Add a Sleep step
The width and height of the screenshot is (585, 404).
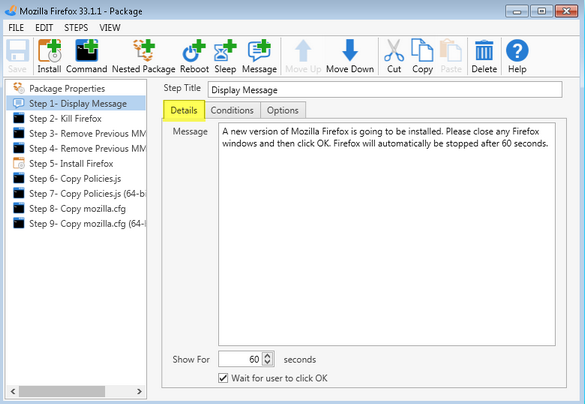click(x=225, y=56)
